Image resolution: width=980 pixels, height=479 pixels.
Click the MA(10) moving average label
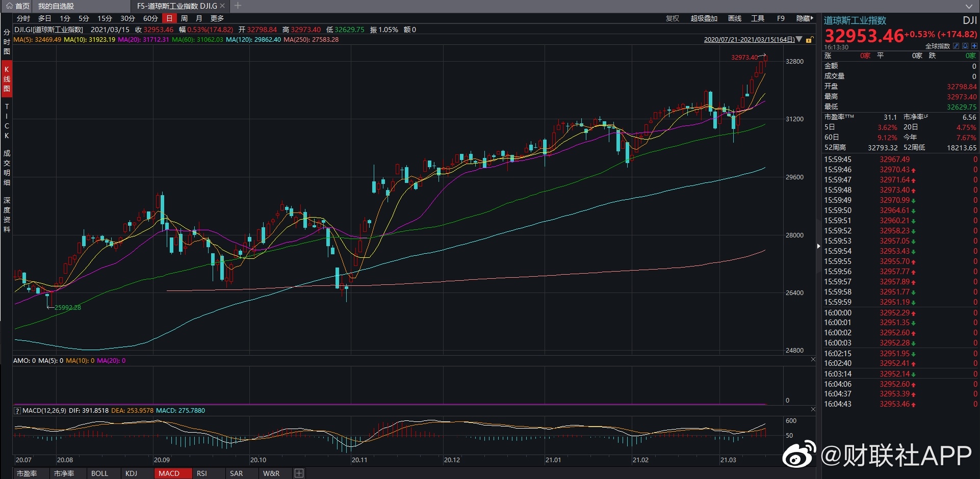pos(89,39)
